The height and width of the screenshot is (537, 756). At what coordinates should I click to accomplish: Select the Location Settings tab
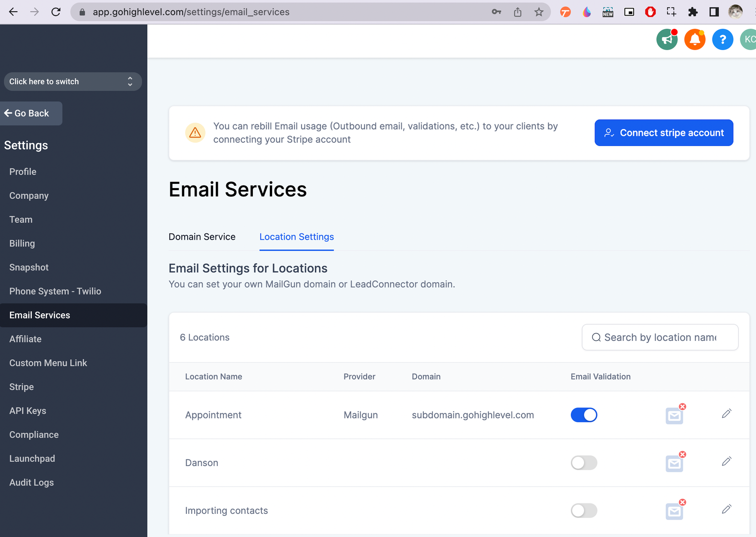(296, 237)
